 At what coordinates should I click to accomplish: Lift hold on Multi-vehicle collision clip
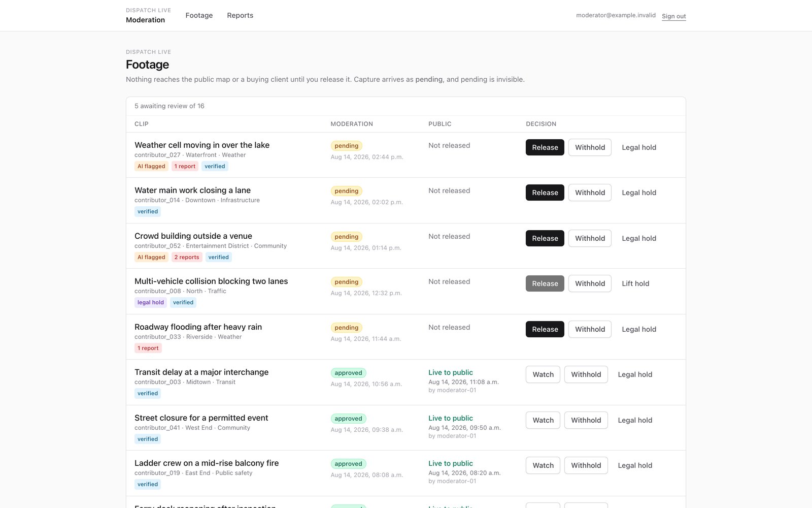[x=635, y=283]
